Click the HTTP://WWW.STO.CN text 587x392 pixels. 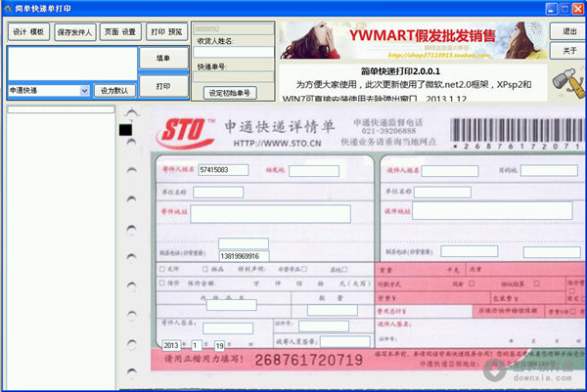[278, 144]
